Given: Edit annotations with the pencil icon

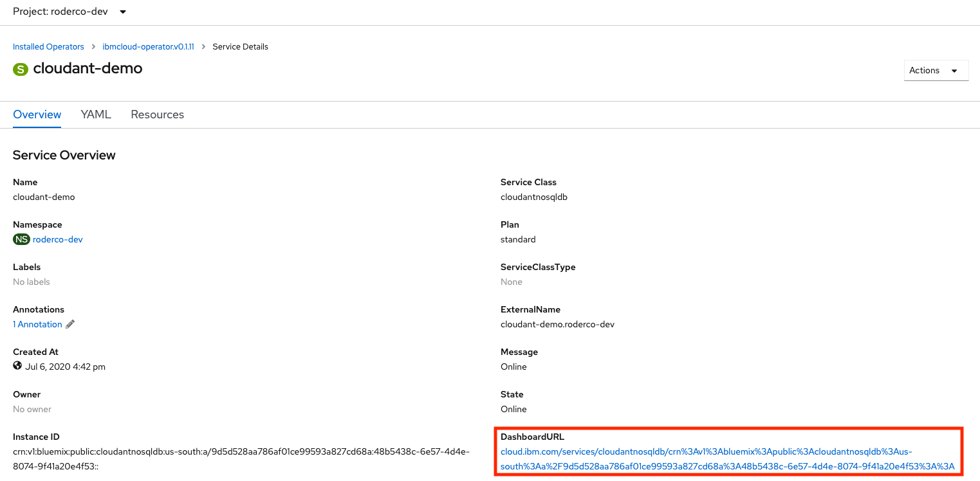Looking at the screenshot, I should coord(71,324).
